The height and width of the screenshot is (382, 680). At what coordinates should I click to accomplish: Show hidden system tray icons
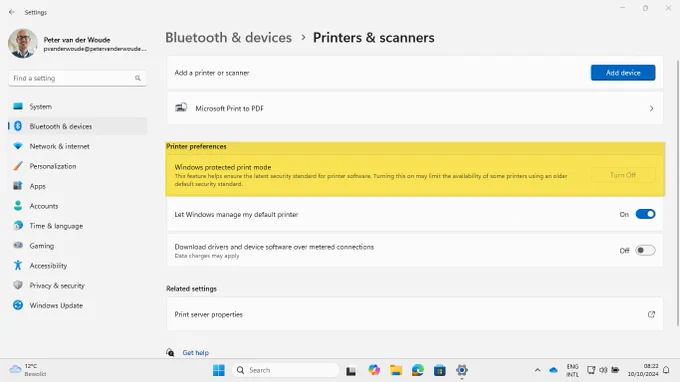(x=537, y=370)
